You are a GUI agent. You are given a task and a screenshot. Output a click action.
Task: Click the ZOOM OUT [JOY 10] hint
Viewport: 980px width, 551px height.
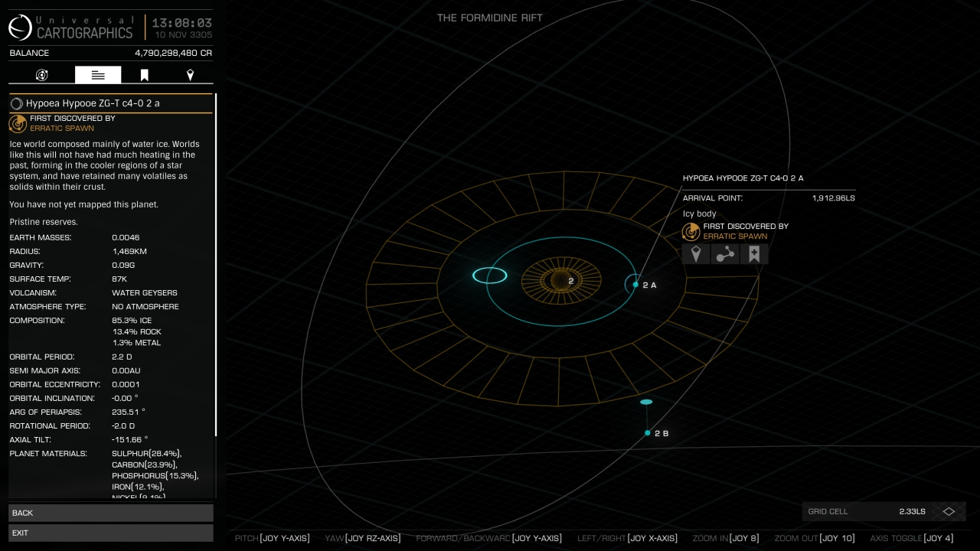pyautogui.click(x=815, y=538)
